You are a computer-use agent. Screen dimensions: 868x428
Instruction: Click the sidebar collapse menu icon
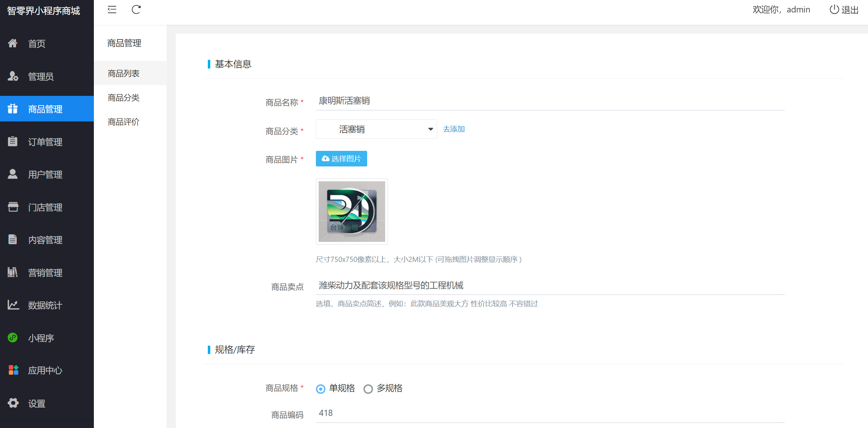112,10
